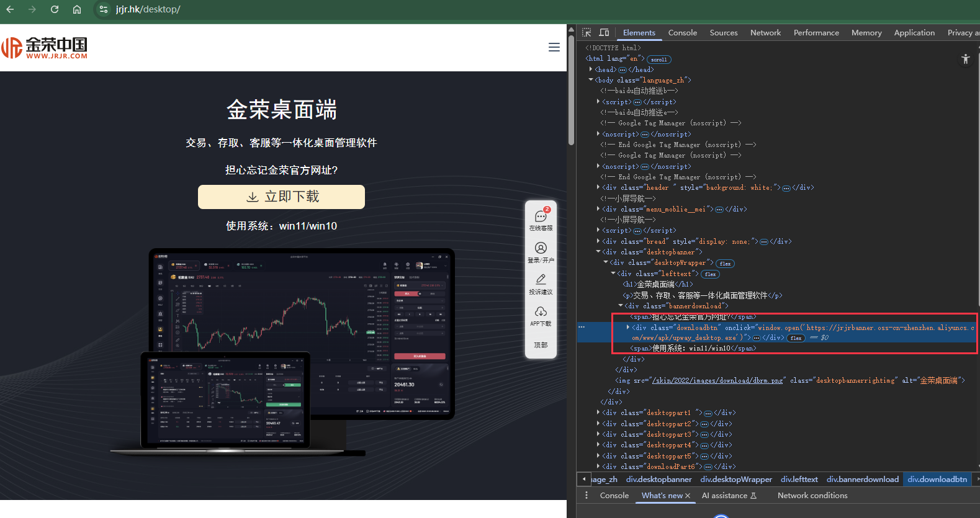
Task: Open the DevTools three-dot drawer menu
Action: [x=587, y=495]
